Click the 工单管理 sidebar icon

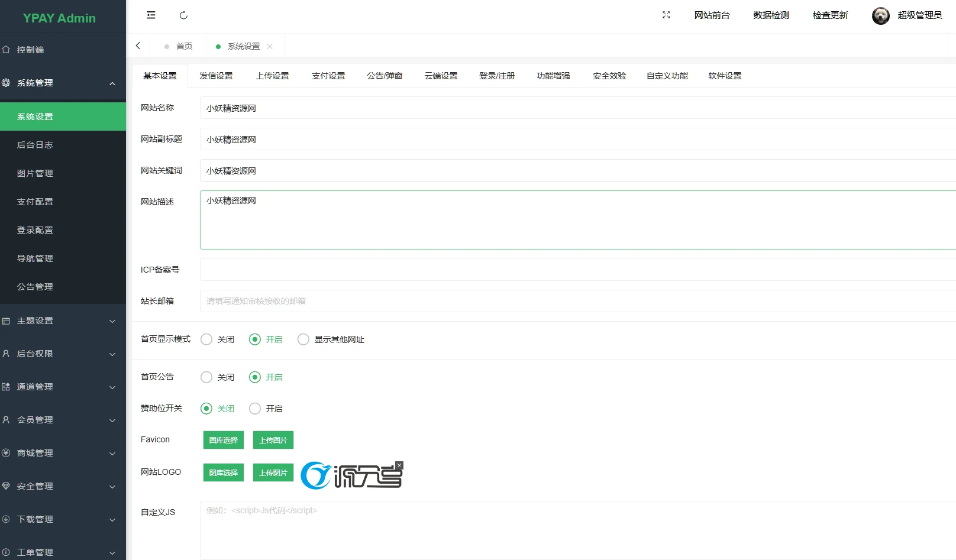(x=6, y=552)
